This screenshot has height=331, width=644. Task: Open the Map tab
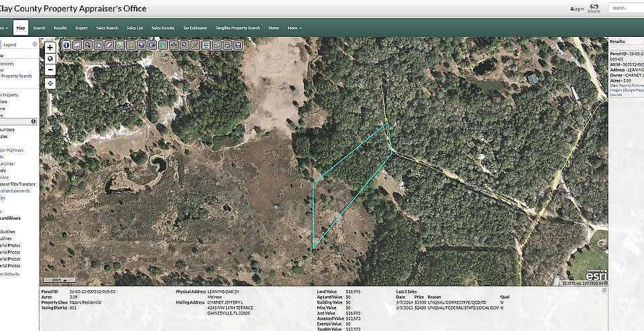point(21,28)
